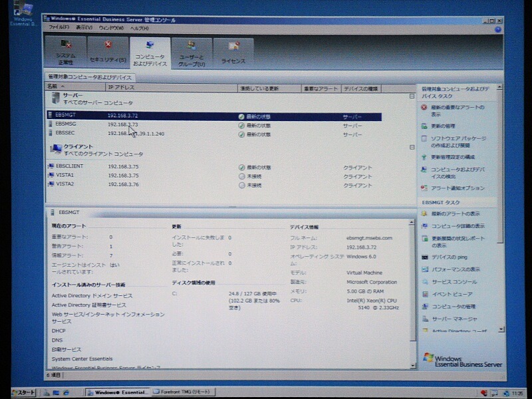Switch to the セキュリティ(S) tab
Viewport: 532px width, 399px height.
click(x=108, y=52)
